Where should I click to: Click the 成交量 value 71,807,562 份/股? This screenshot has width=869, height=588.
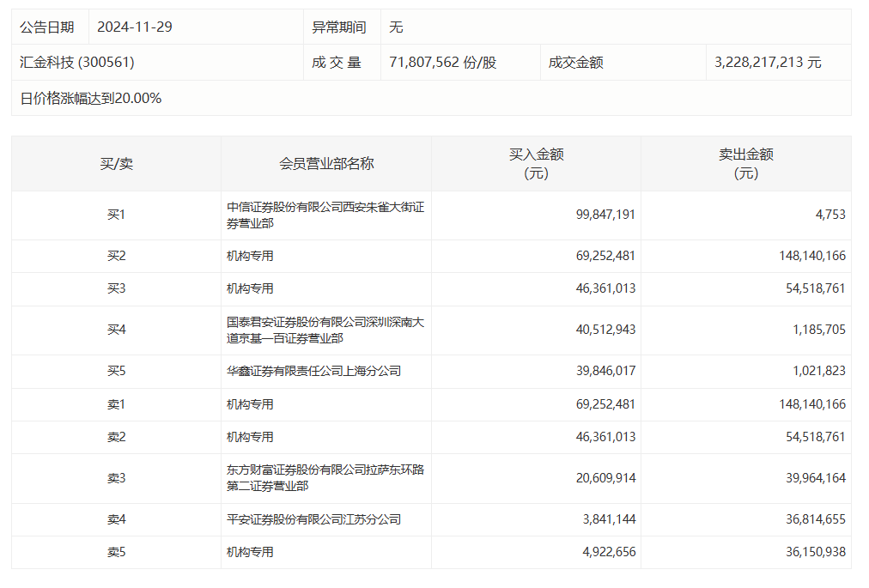click(442, 63)
